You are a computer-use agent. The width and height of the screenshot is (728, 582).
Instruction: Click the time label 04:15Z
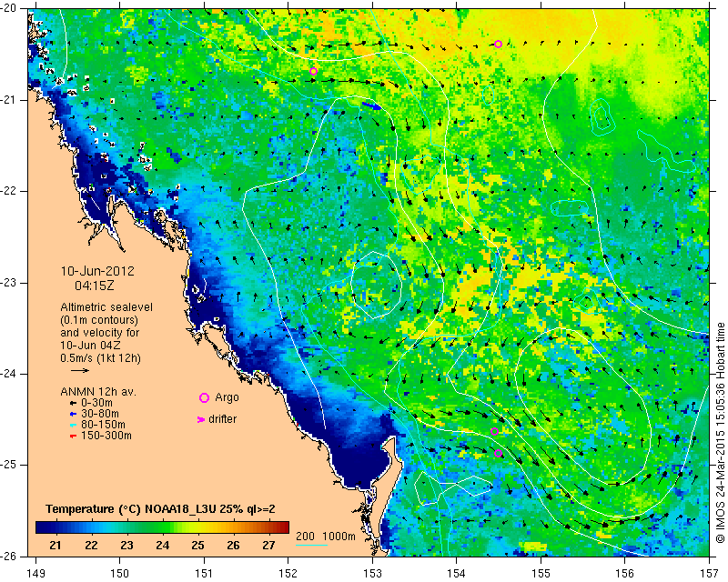[x=95, y=286]
